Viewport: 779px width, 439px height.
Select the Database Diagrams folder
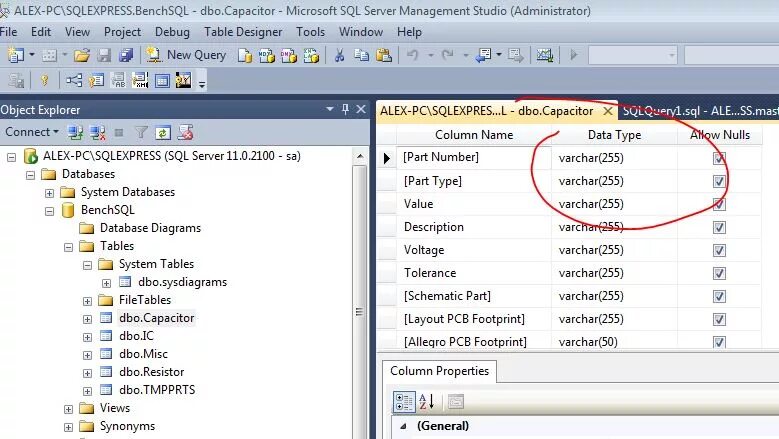click(150, 228)
